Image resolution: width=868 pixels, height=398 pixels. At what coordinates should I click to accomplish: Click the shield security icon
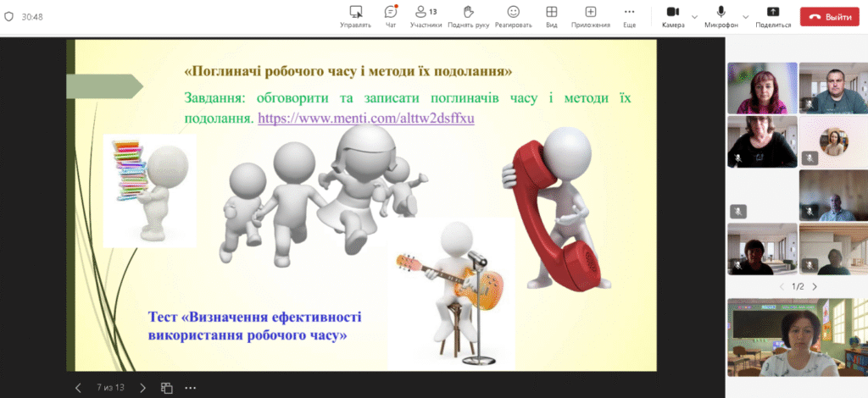(x=8, y=17)
